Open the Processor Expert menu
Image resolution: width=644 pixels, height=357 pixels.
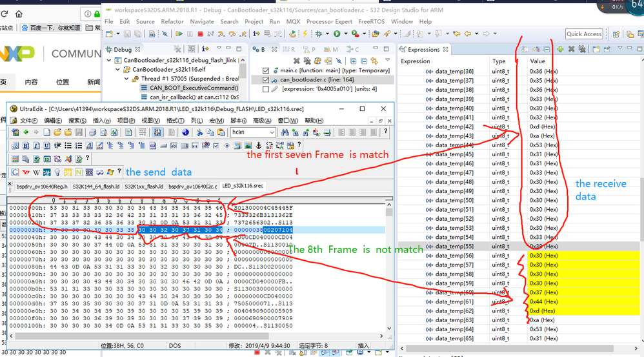pyautogui.click(x=329, y=21)
